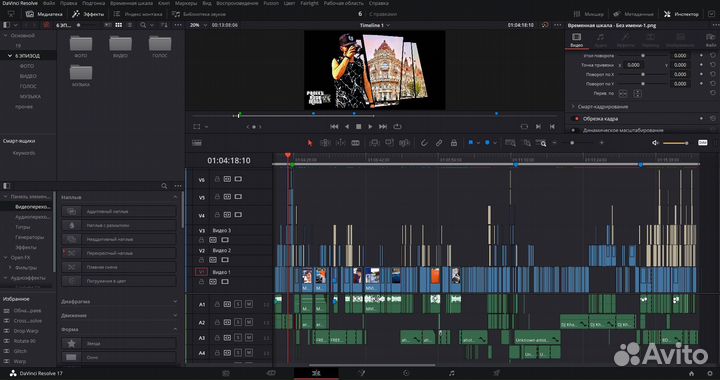This screenshot has height=380, width=720.
Task: Click the Full Extent Zoom icon
Action: coord(510,143)
